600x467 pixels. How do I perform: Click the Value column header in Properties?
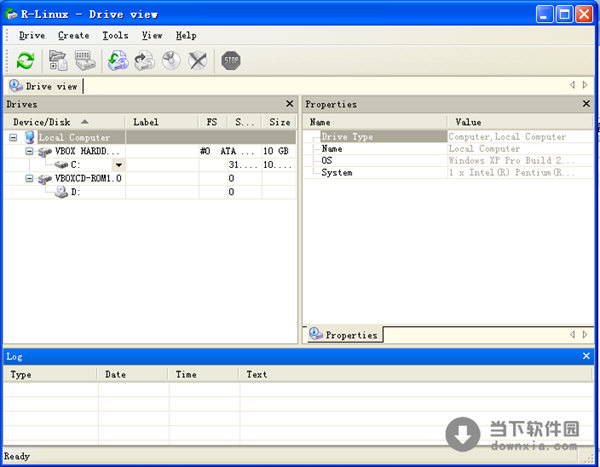pos(520,122)
